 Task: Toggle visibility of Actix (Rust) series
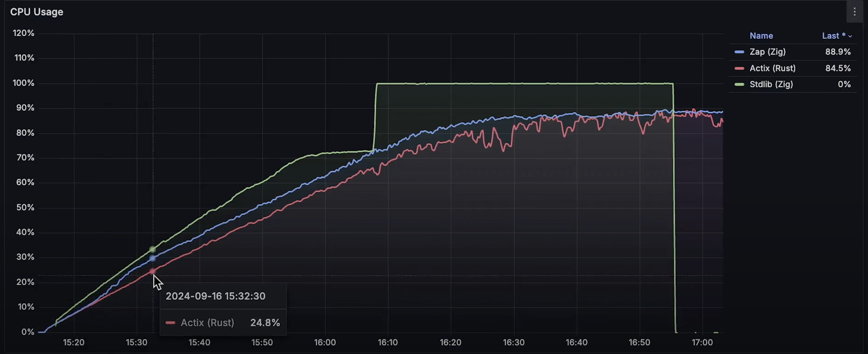coord(772,68)
